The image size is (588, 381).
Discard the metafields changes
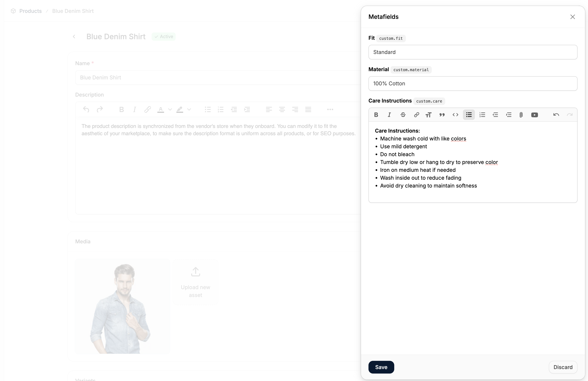pos(563,367)
